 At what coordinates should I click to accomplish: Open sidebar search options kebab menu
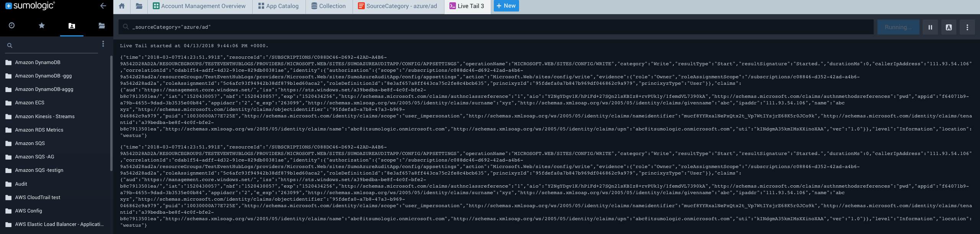[x=103, y=44]
